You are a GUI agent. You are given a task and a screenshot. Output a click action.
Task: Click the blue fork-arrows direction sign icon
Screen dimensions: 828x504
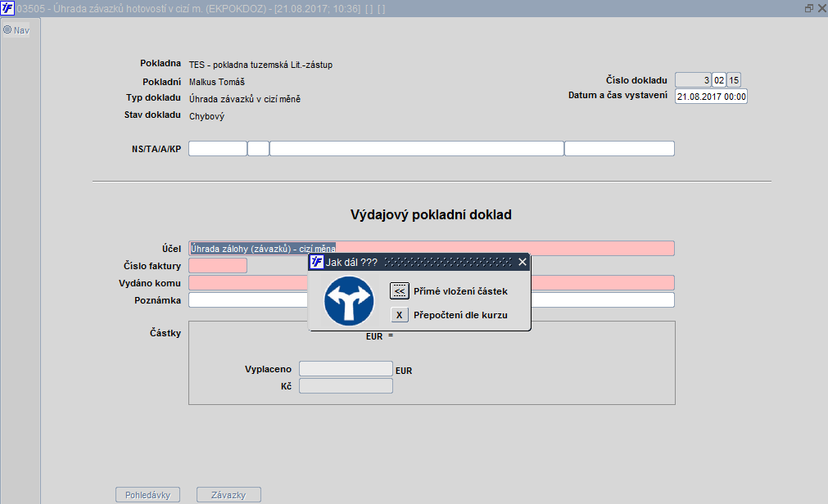349,301
